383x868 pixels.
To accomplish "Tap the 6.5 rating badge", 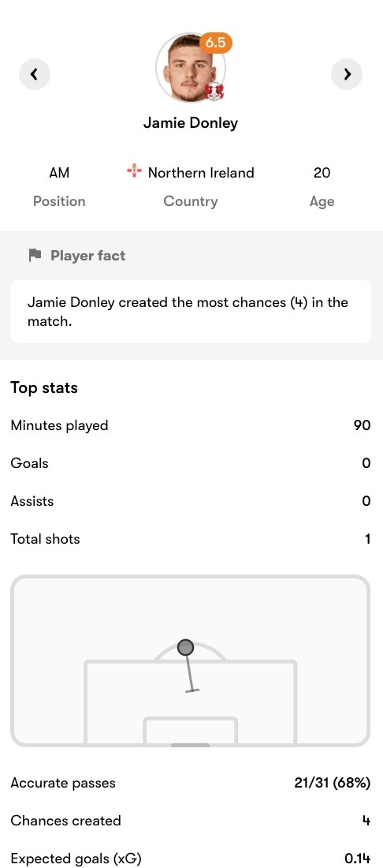I will (216, 43).
